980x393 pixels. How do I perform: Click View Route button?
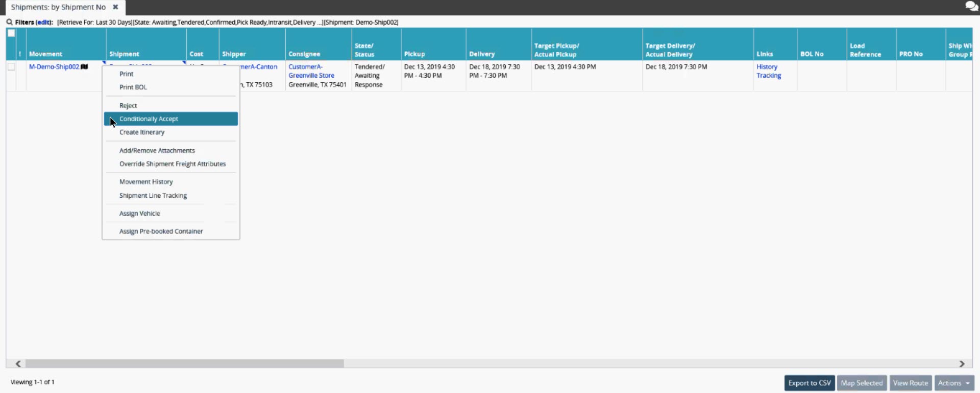[911, 383]
